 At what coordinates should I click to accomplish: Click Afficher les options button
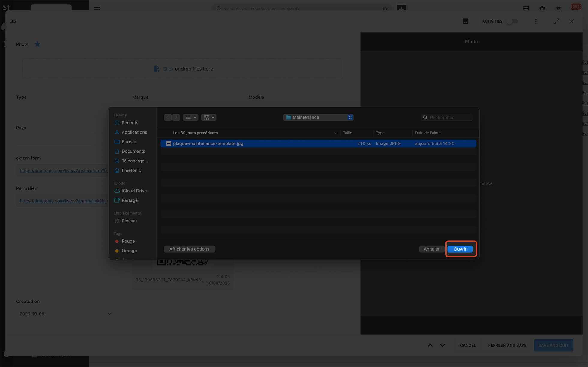[189, 249]
